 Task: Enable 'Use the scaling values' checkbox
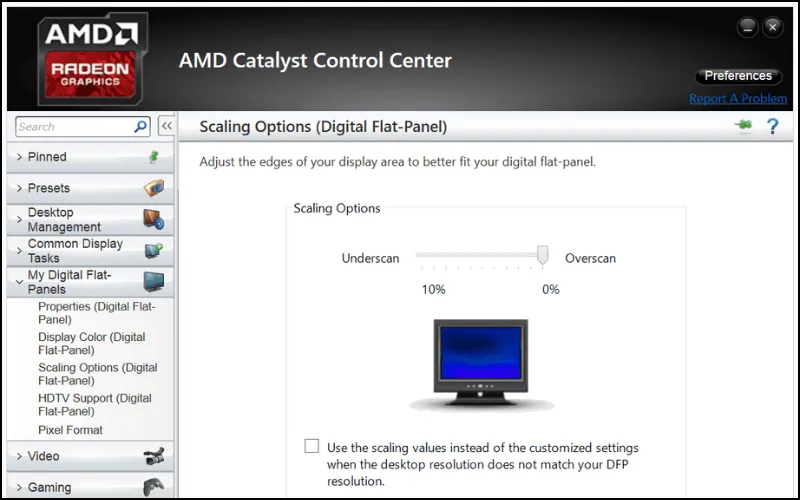click(312, 446)
